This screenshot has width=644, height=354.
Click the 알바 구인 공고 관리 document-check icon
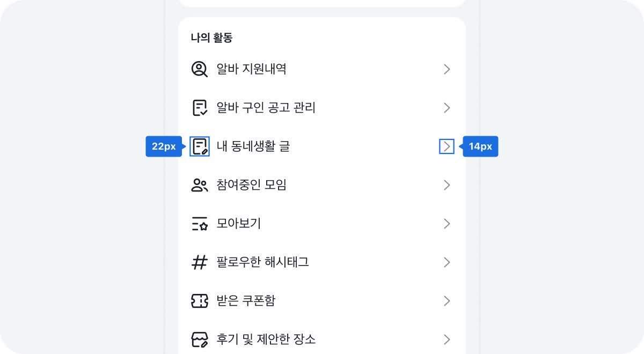[x=200, y=108]
